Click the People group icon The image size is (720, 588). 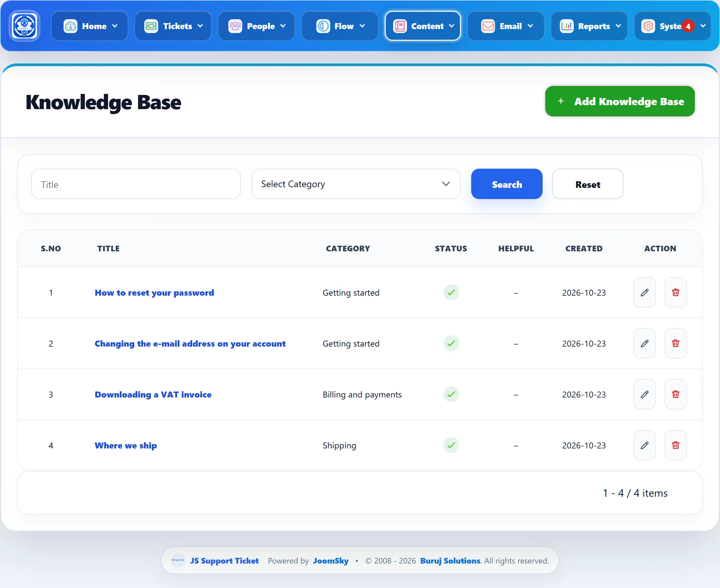click(235, 26)
